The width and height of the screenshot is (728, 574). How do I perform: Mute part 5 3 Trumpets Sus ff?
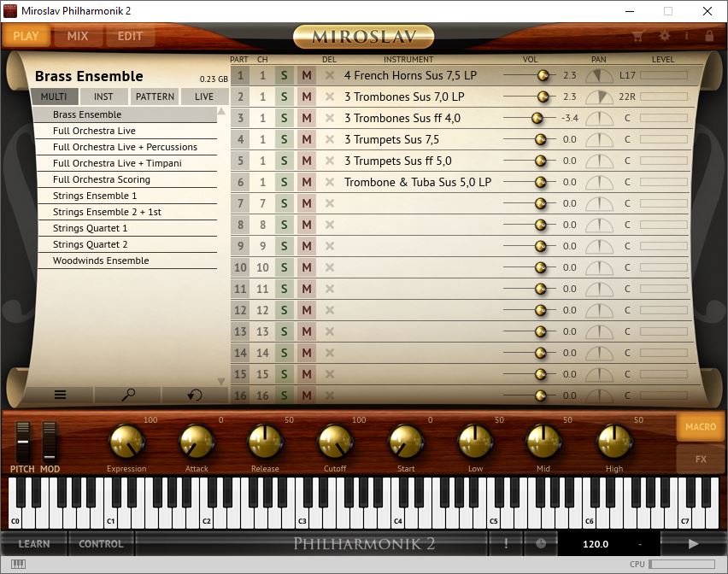pos(307,161)
